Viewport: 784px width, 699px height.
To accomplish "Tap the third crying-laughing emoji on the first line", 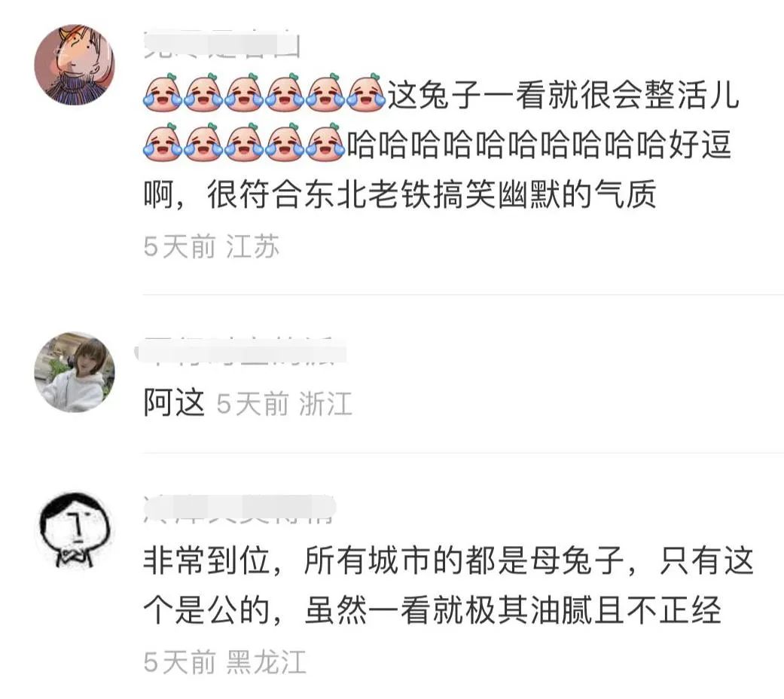I will click(x=244, y=93).
